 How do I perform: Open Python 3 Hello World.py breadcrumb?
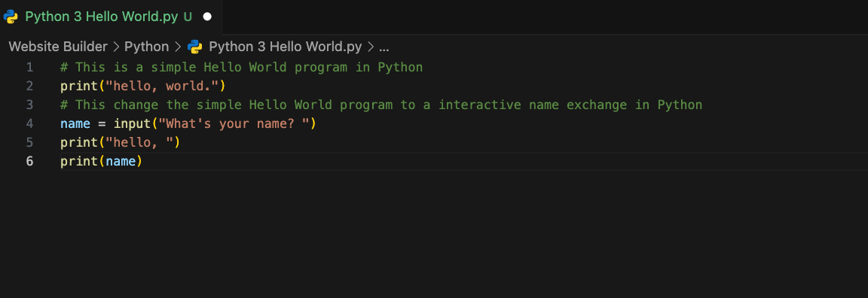285,47
